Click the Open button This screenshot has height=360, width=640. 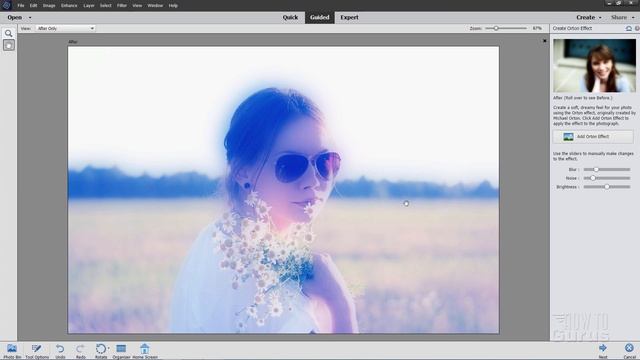pos(15,18)
